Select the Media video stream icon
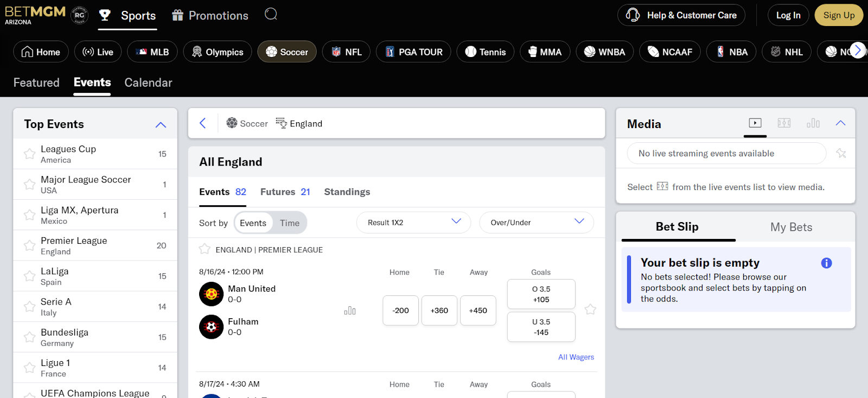The width and height of the screenshot is (868, 398). coord(755,123)
